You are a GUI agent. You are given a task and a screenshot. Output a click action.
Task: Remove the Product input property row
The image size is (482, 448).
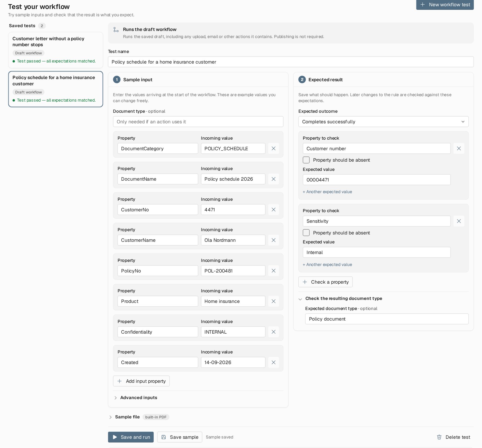[273, 301]
